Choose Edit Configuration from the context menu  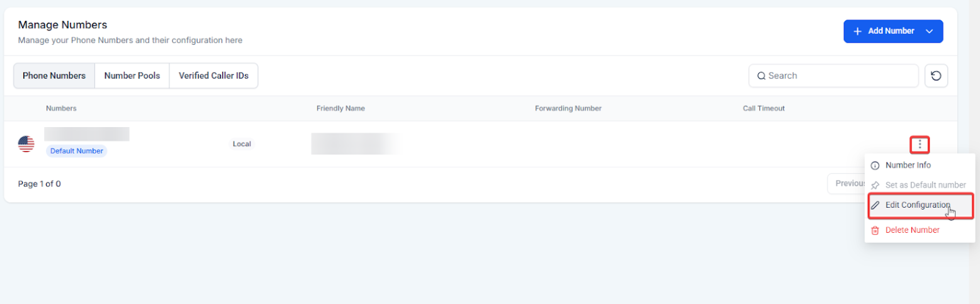tap(917, 205)
